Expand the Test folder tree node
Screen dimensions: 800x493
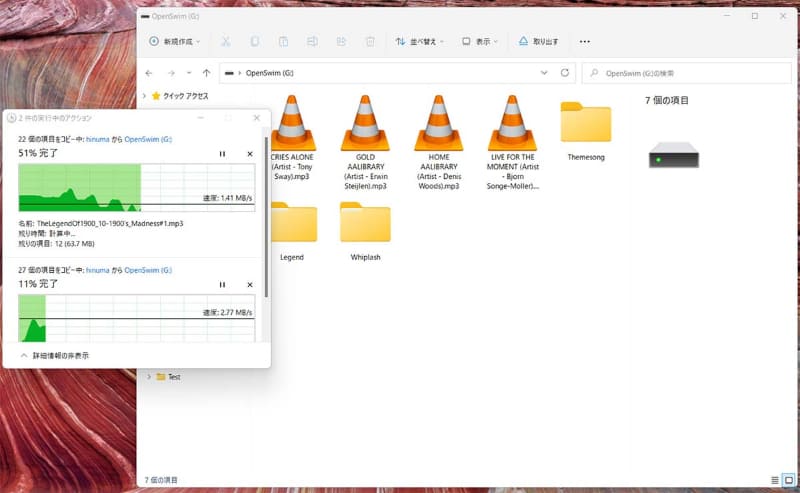point(149,377)
